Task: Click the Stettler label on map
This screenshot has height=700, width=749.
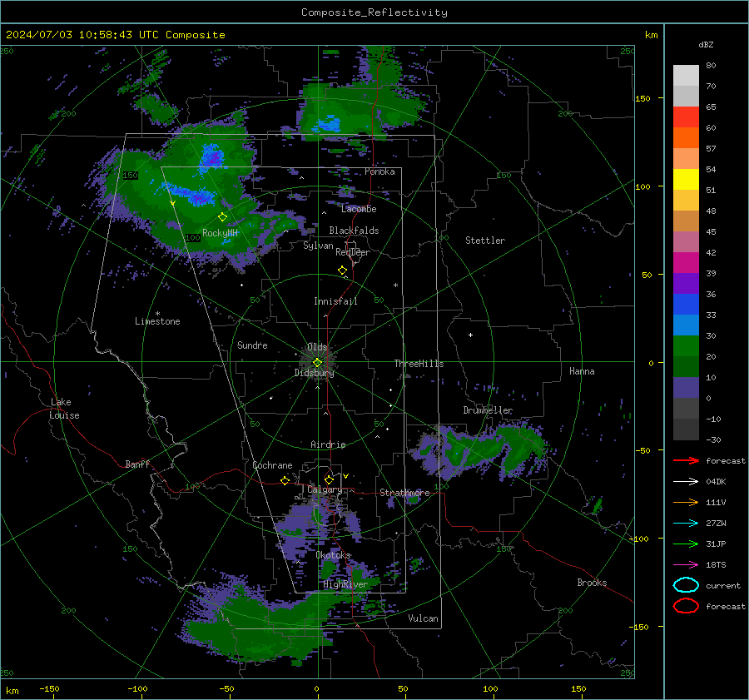Action: tap(485, 241)
